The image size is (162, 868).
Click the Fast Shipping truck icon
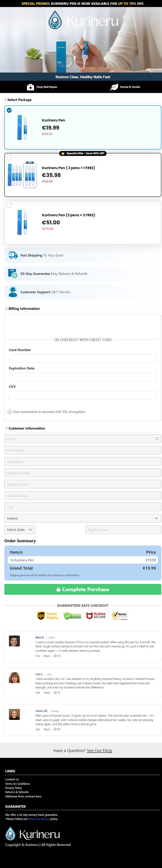[13, 255]
